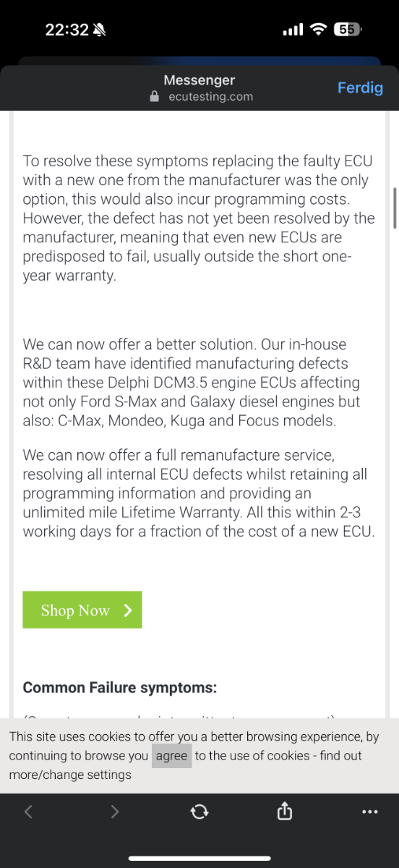Tap the Messenger title in header
Image resolution: width=399 pixels, height=868 pixels.
(x=199, y=80)
